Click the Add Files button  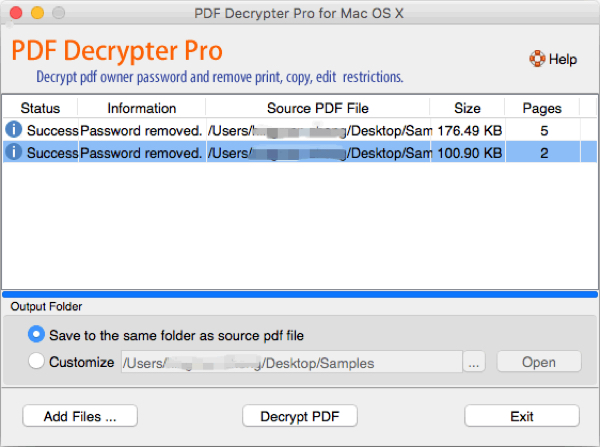80,416
